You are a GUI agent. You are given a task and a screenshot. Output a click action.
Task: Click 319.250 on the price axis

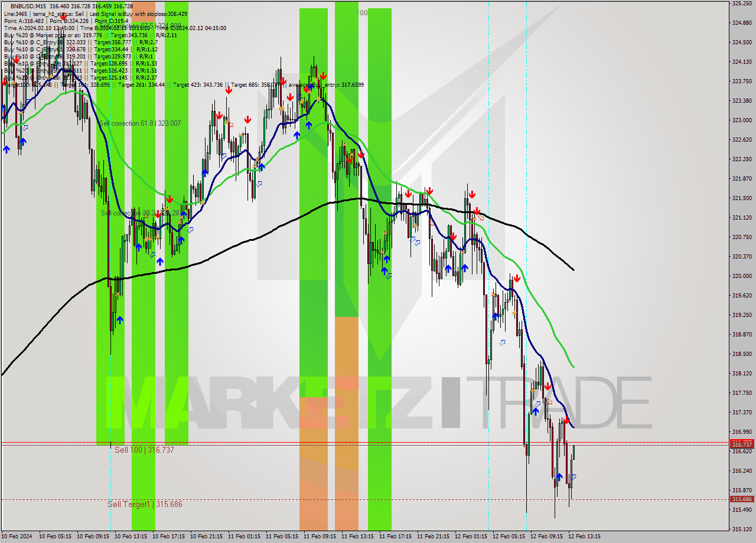(742, 315)
